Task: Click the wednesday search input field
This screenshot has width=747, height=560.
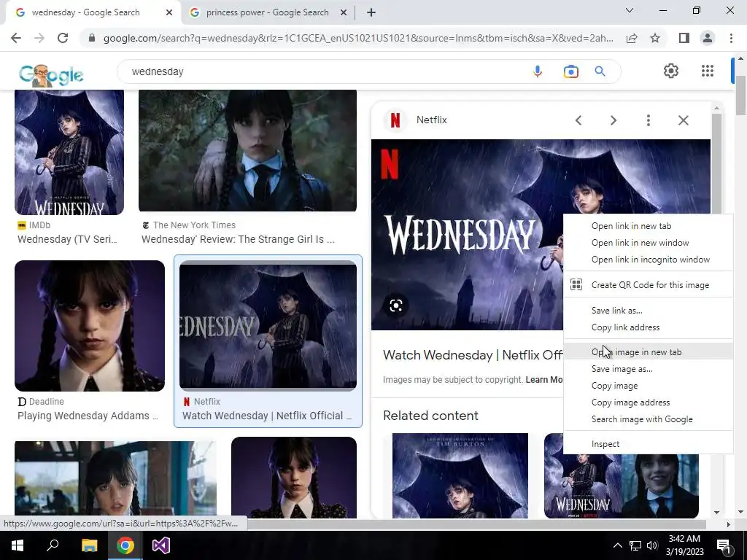Action: point(324,71)
